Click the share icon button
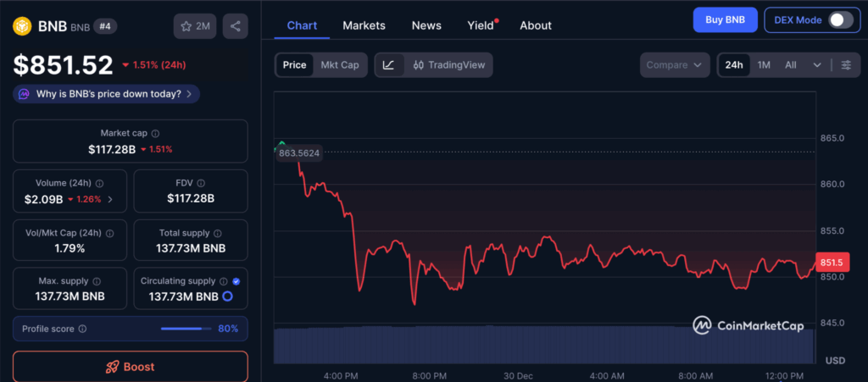This screenshot has width=868, height=382. (236, 26)
